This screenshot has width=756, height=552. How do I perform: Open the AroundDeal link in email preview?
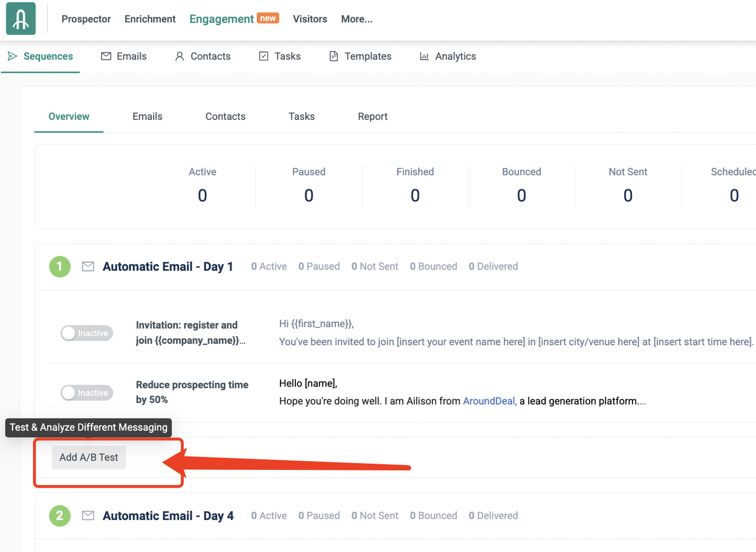[x=489, y=401]
